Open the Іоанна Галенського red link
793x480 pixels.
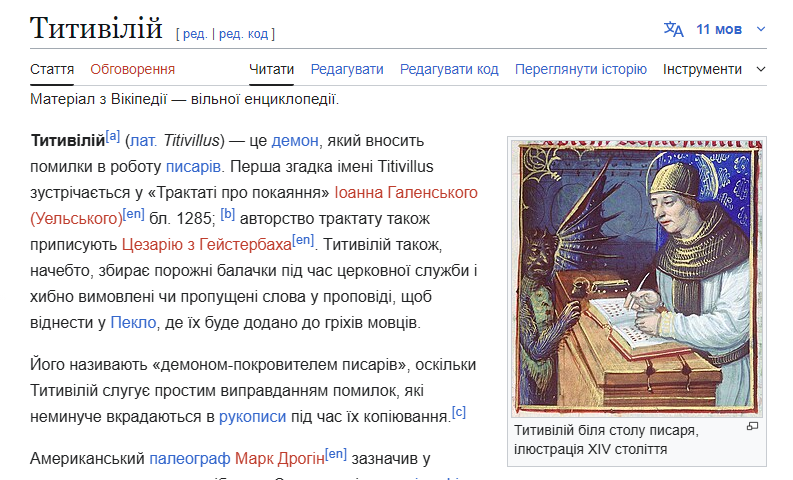406,193
